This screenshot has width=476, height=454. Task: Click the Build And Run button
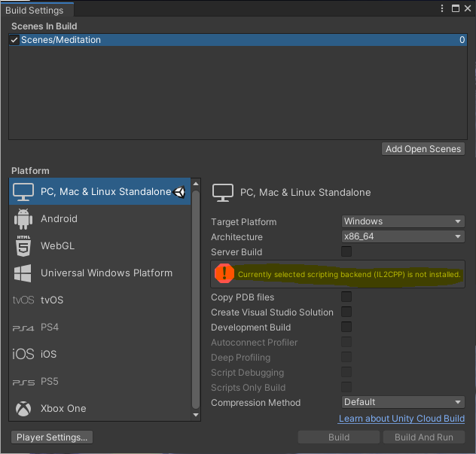424,437
